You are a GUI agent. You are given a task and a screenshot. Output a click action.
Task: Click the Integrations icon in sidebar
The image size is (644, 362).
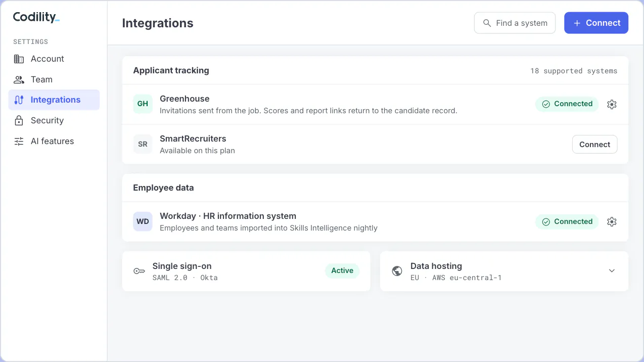pos(19,100)
